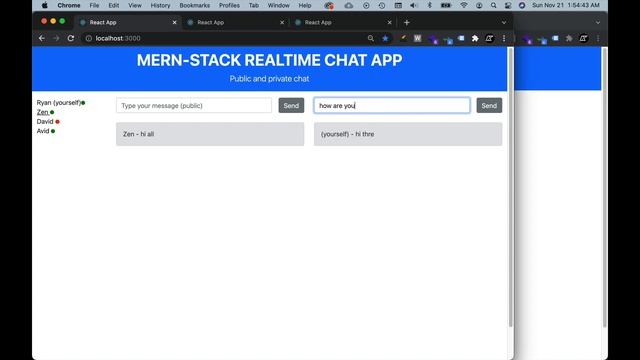640x360 pixels.
Task: Click the front window's vertical scrollbar
Action: point(511,187)
